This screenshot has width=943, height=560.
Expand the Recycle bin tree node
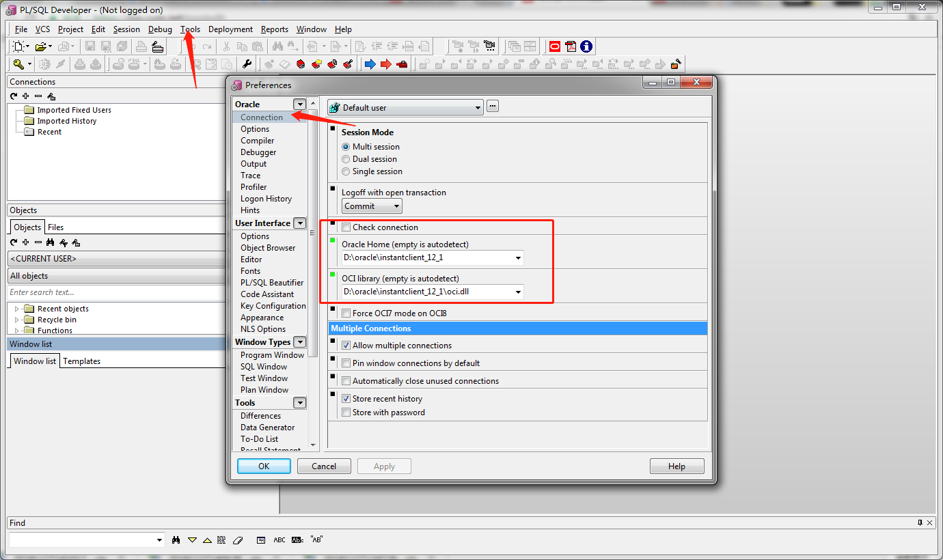coord(17,320)
